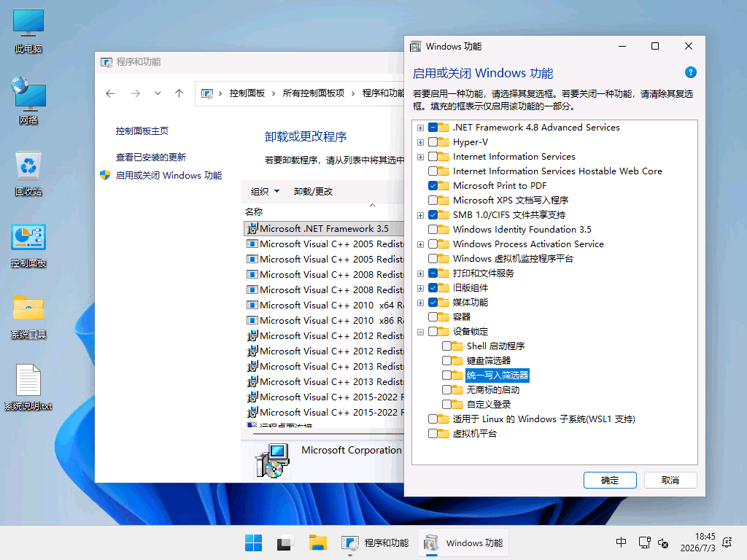Viewport: 747px width, 560px height.
Task: Click the back arrow in 程序和功能
Action: pos(110,93)
